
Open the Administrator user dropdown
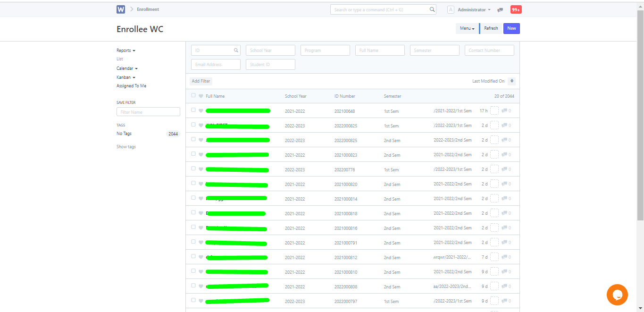coord(474,10)
